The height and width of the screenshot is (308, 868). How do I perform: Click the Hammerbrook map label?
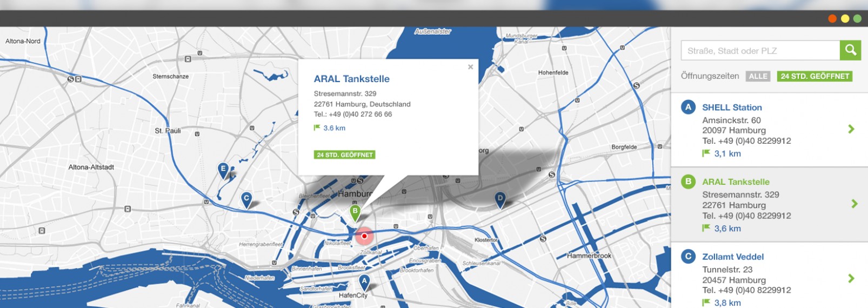click(x=589, y=256)
